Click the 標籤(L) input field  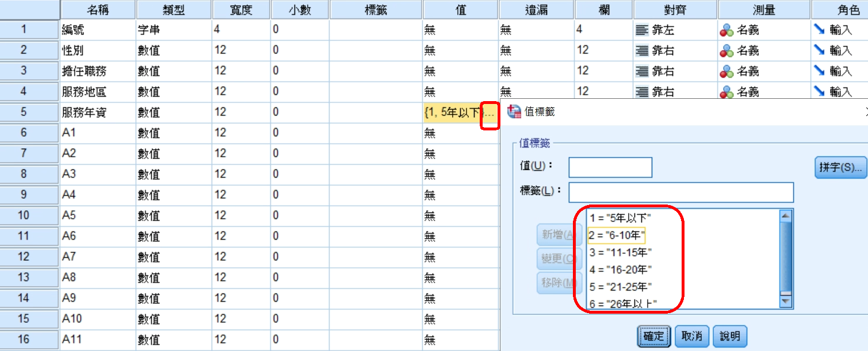tap(680, 192)
